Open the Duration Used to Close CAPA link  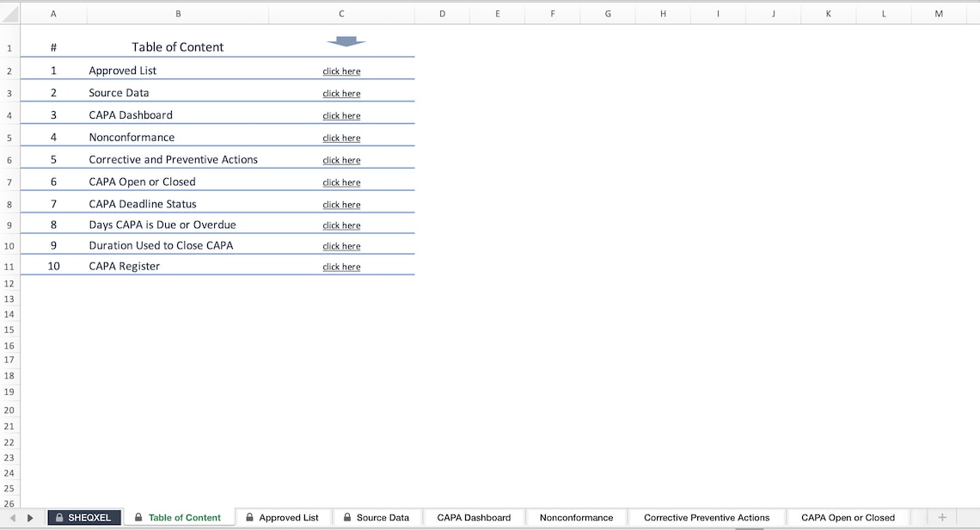coord(341,245)
